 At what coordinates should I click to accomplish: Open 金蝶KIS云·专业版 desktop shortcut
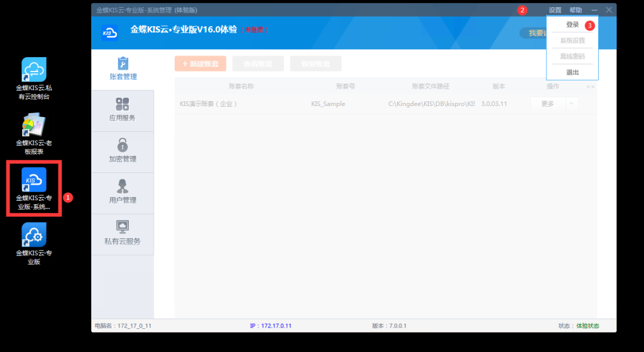(x=33, y=244)
